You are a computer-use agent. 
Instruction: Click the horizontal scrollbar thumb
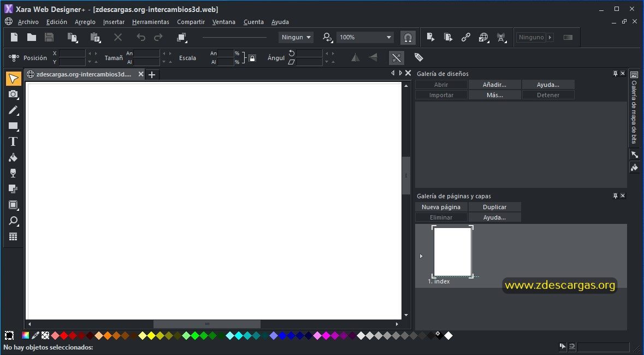207,324
